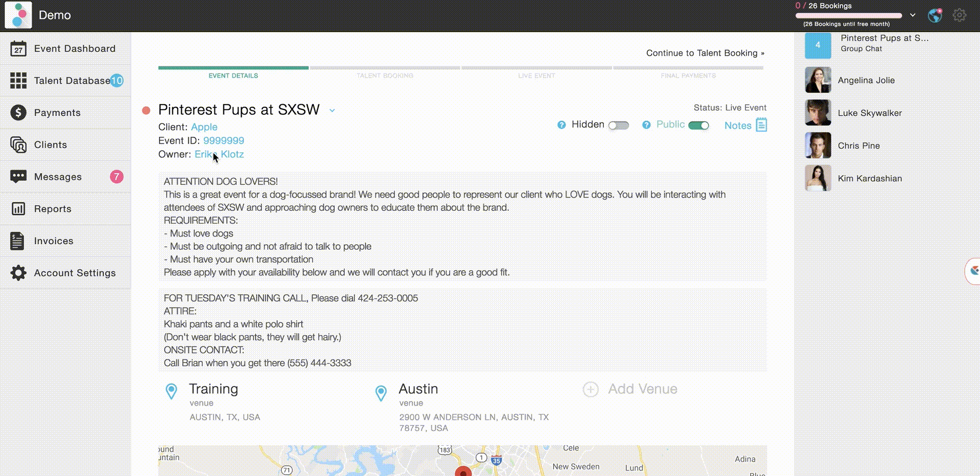The image size is (980, 476).
Task: Click the help icon beside Hidden
Action: click(x=561, y=125)
